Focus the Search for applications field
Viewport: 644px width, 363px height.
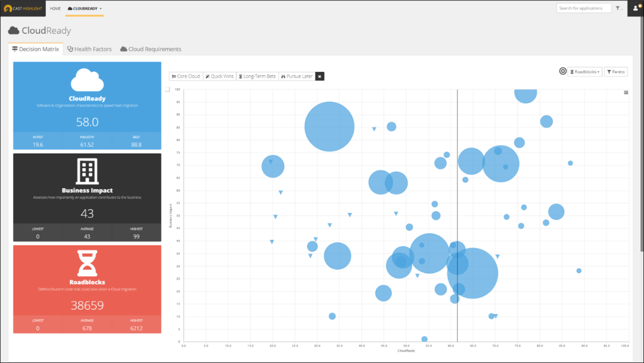coord(583,8)
